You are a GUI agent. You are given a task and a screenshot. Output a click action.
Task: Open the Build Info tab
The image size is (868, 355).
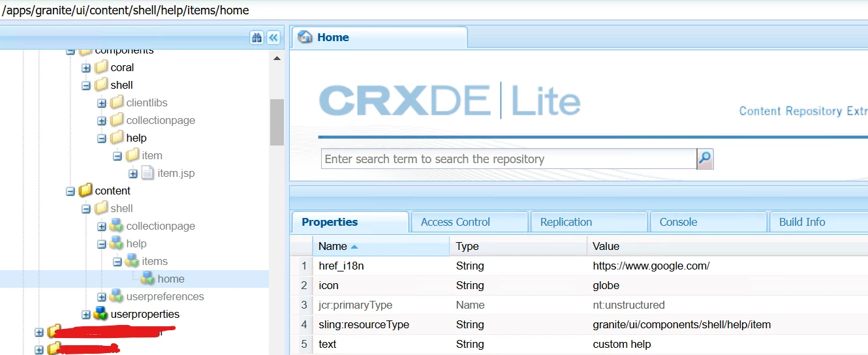tap(820, 222)
